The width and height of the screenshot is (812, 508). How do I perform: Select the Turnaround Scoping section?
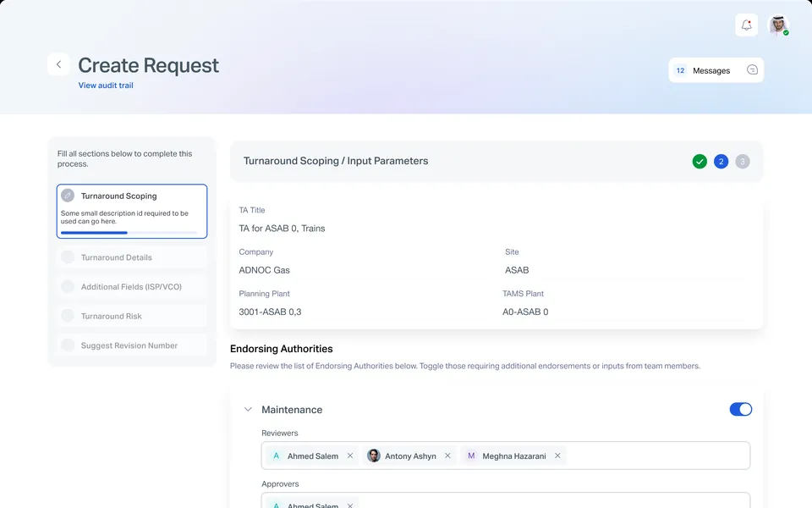[132, 211]
